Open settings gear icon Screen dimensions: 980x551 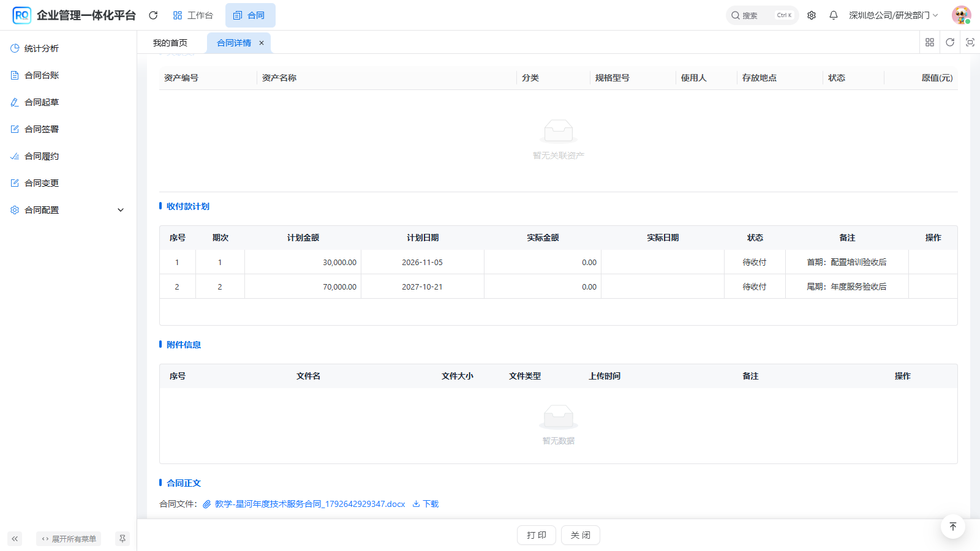pyautogui.click(x=812, y=15)
